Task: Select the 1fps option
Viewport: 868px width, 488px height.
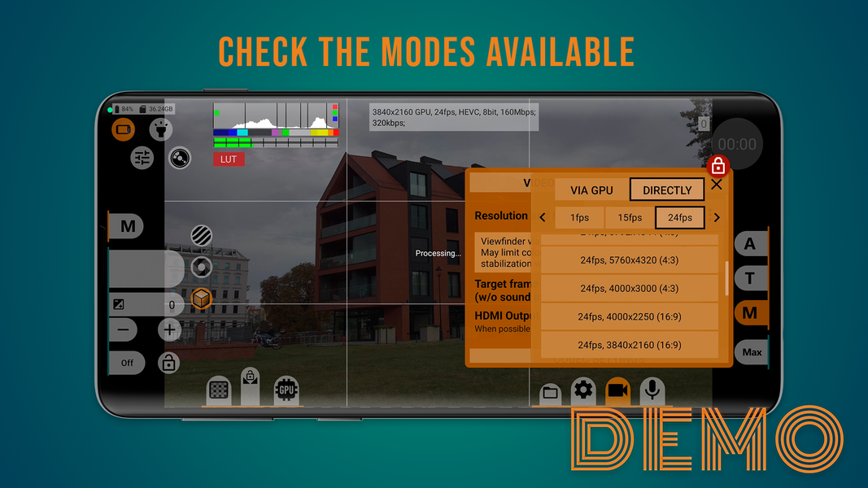Action: [579, 217]
